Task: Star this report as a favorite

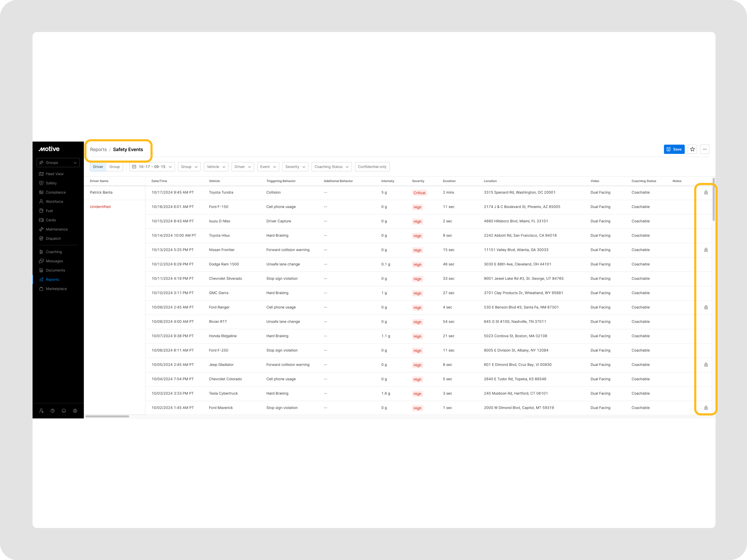Action: point(692,149)
